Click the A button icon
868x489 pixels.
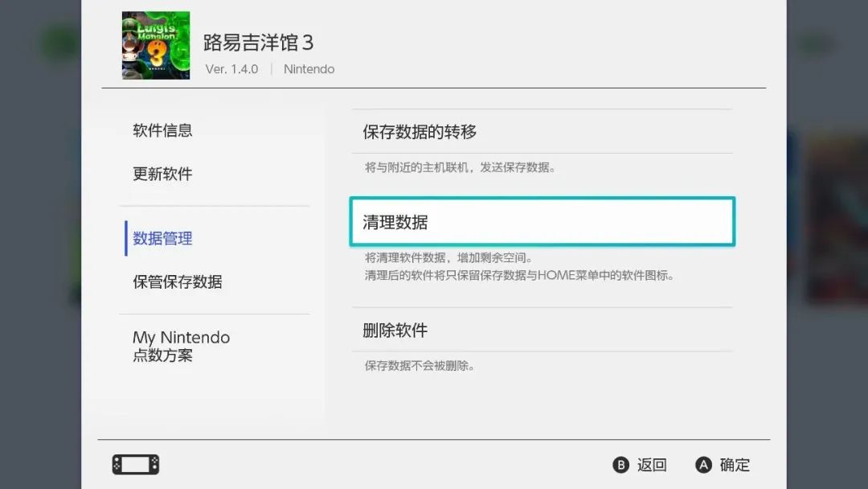click(703, 465)
